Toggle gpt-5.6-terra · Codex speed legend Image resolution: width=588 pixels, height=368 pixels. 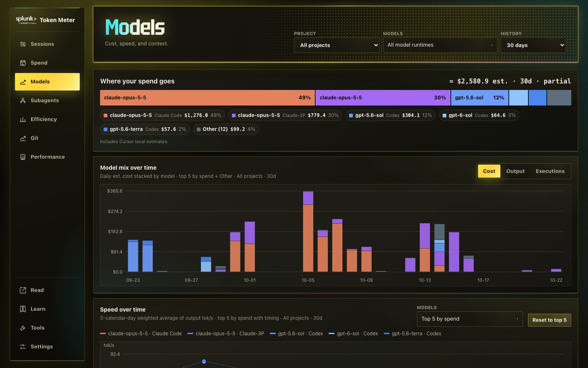413,334
